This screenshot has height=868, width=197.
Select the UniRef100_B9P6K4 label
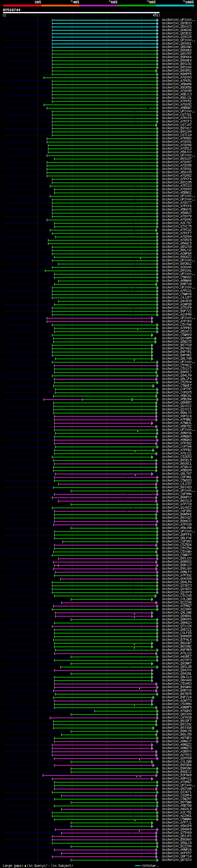pyautogui.click(x=176, y=57)
